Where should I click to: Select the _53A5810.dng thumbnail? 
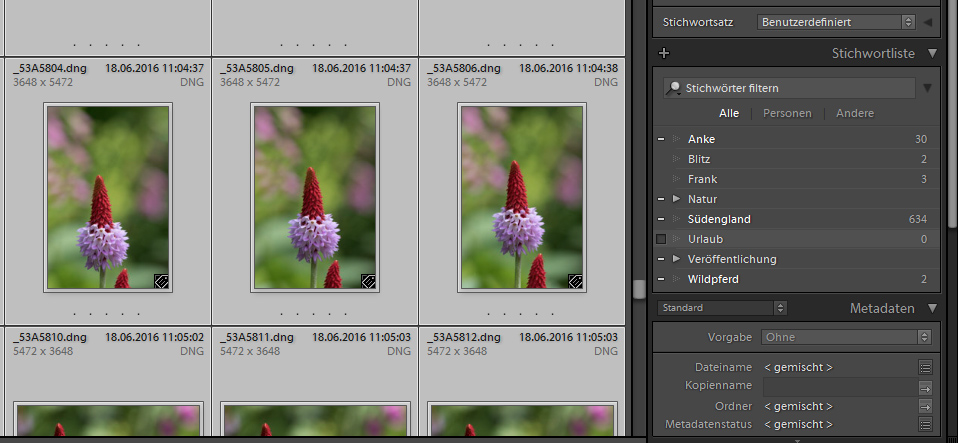click(108, 420)
